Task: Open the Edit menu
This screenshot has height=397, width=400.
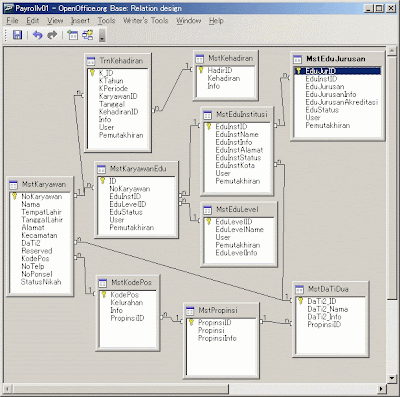Action: point(33,21)
